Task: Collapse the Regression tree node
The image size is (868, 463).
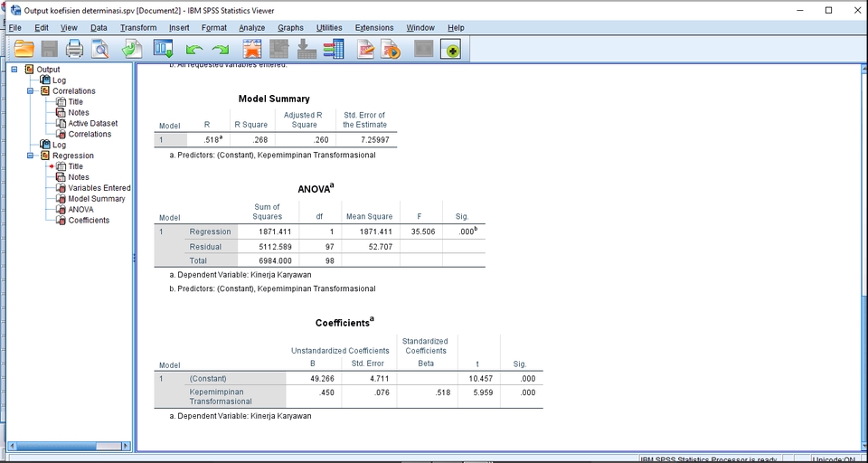Action: point(31,156)
